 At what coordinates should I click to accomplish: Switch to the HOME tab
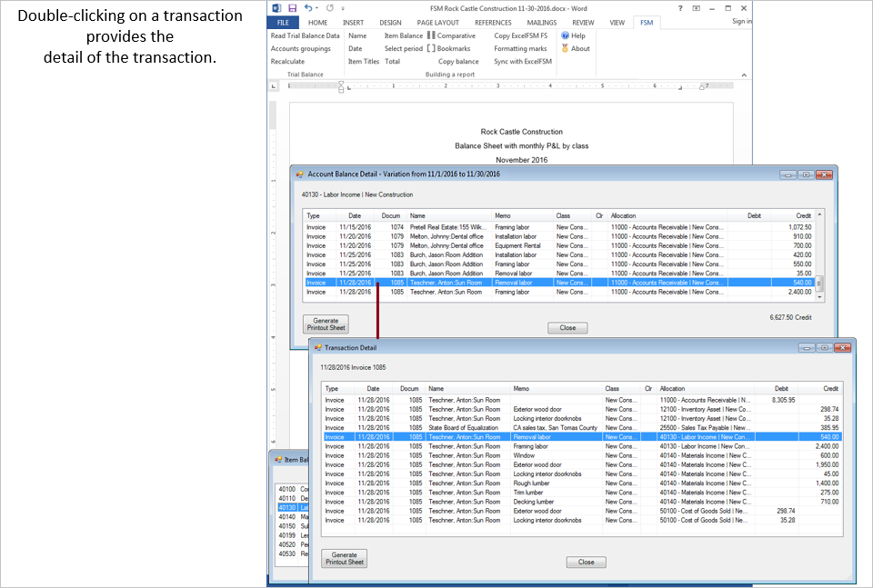pyautogui.click(x=318, y=22)
